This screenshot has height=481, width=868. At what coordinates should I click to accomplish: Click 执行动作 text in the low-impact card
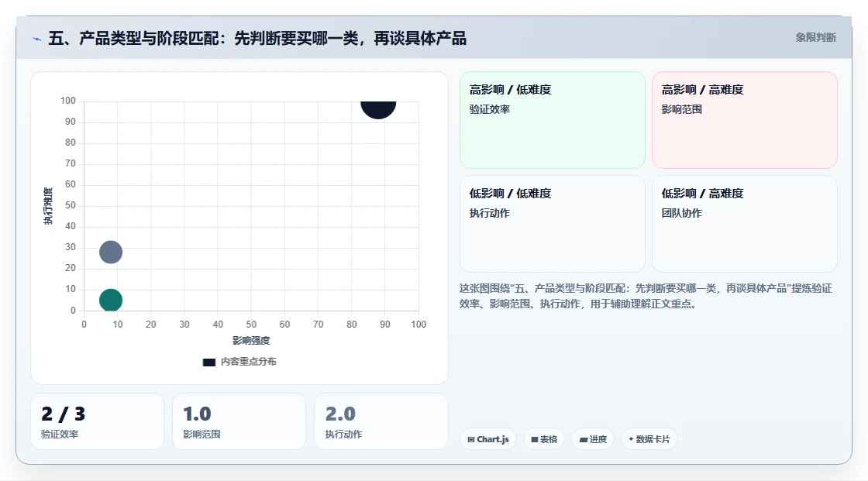490,213
